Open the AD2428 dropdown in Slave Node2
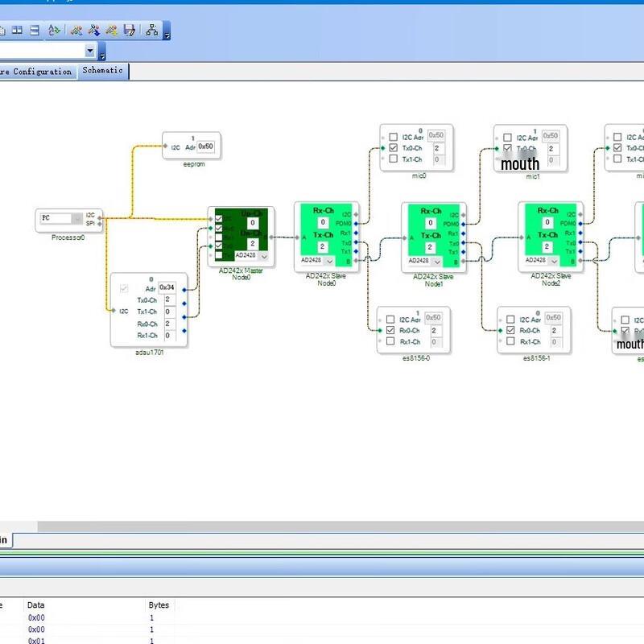The width and height of the screenshot is (644, 644). click(x=555, y=261)
